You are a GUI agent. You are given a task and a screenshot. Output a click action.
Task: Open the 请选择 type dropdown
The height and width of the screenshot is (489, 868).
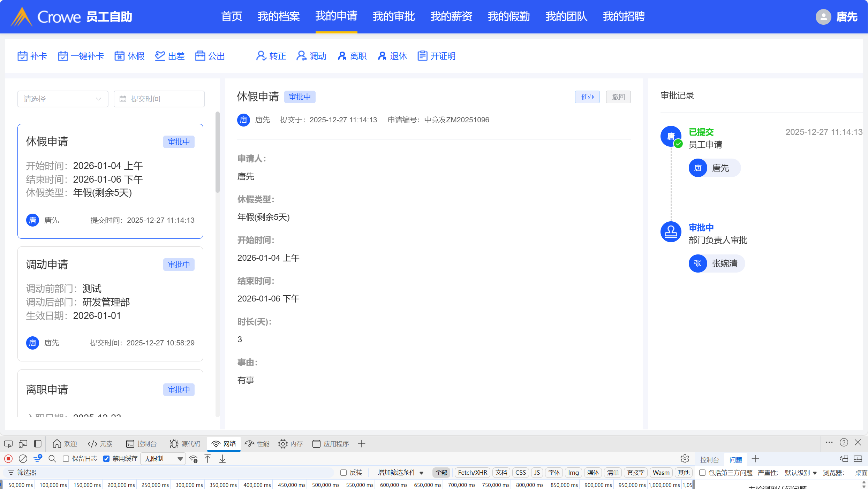click(x=63, y=99)
